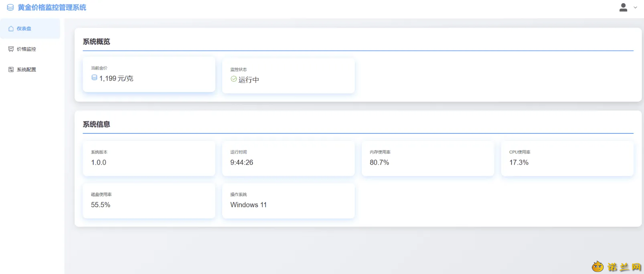Click the disk usage value 55.5%
The image size is (644, 274).
[101, 205]
